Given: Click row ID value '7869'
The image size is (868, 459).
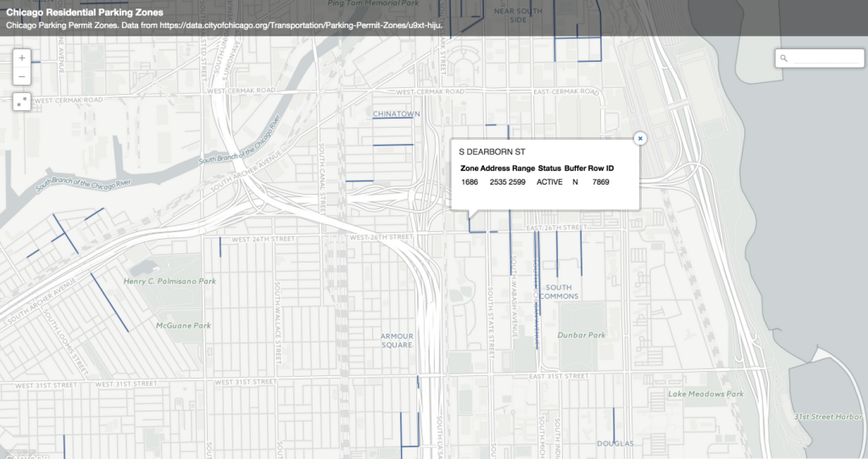Looking at the screenshot, I should click(601, 182).
